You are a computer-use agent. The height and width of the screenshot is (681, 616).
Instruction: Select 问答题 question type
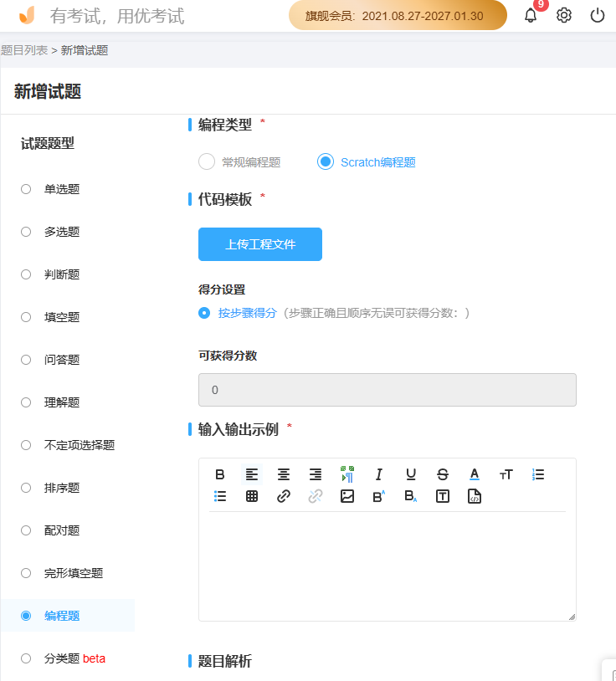coord(50,360)
